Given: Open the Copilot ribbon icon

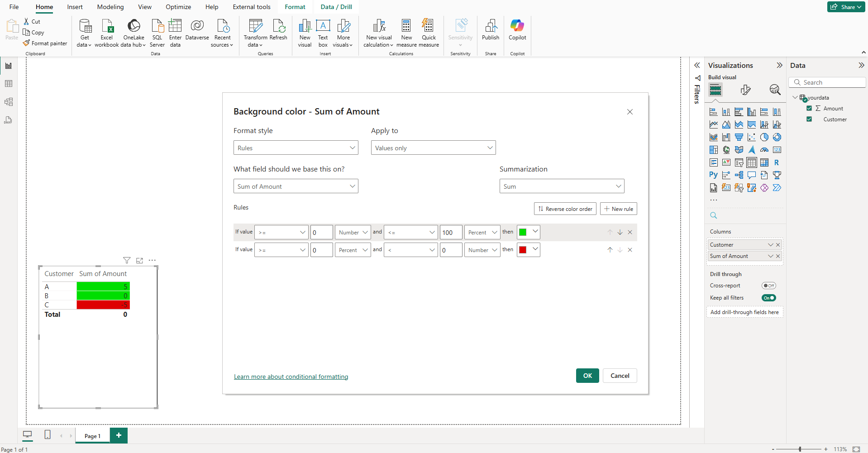Looking at the screenshot, I should (517, 30).
